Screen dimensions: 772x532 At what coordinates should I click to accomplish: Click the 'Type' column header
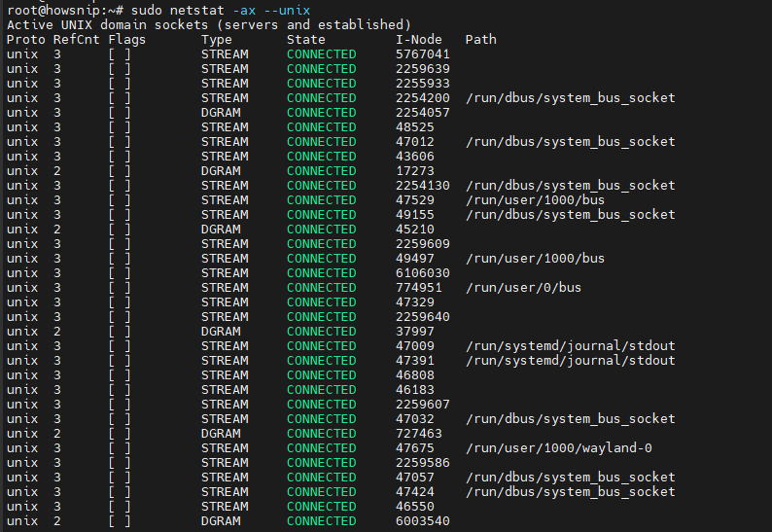click(216, 40)
